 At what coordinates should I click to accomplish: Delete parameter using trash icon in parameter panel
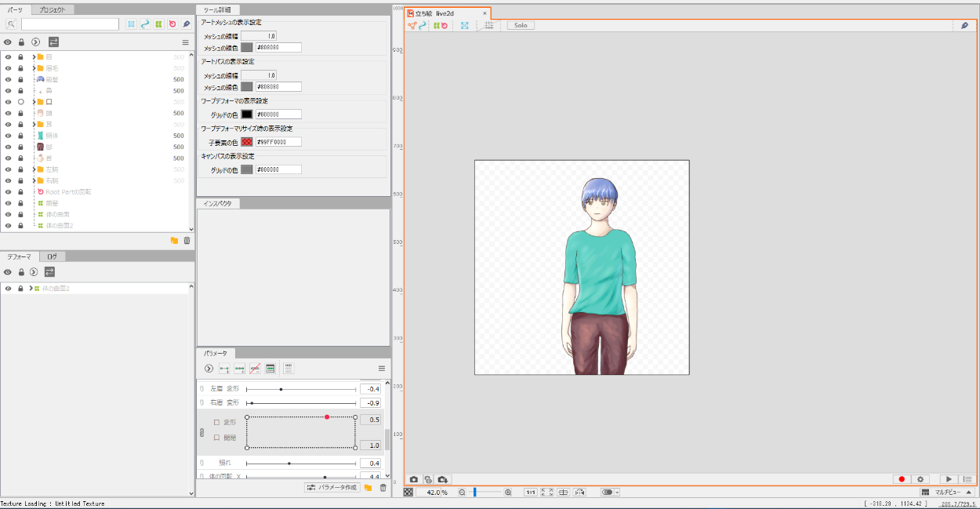tap(383, 488)
